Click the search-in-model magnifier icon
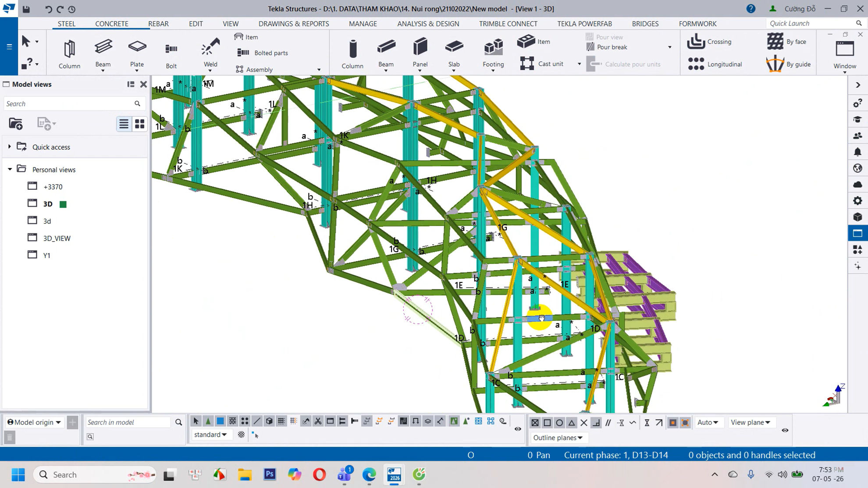This screenshot has height=488, width=868. [178, 422]
